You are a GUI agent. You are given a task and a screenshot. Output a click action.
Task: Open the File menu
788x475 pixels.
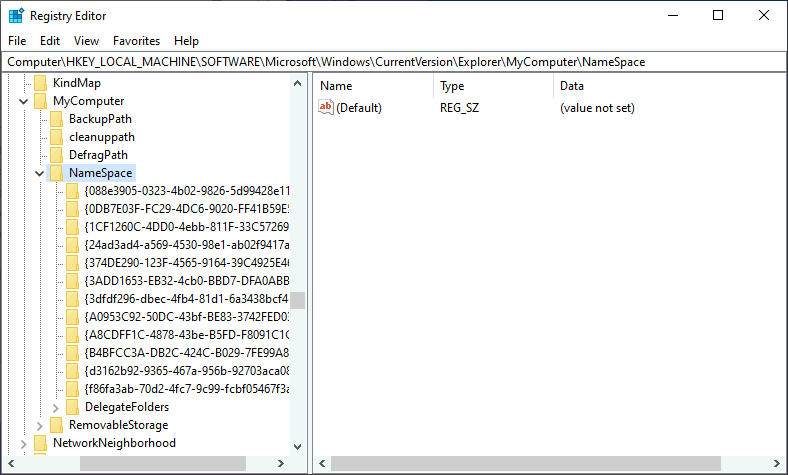point(17,41)
